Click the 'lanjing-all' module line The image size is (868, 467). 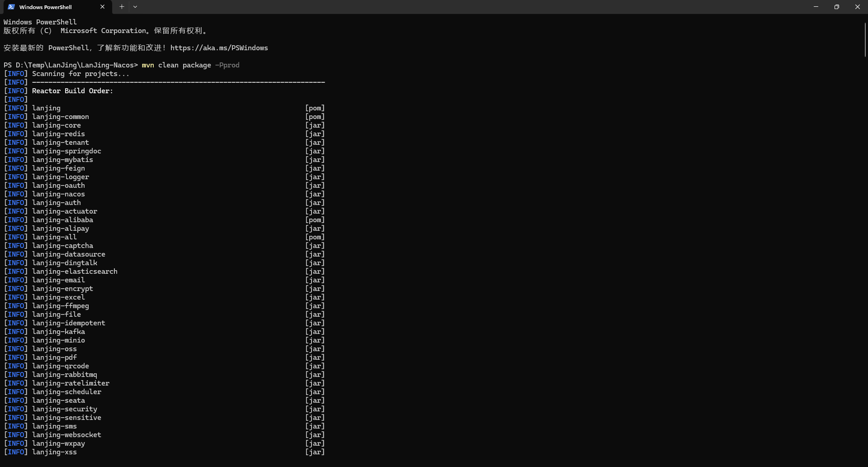54,237
